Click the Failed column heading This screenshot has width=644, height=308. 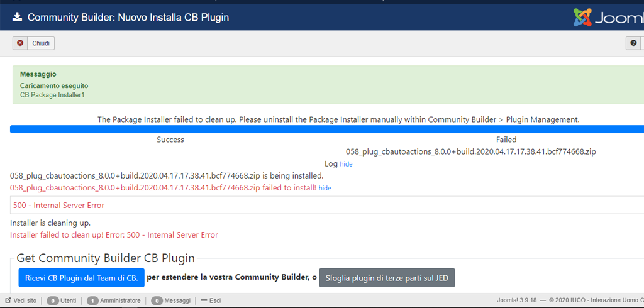pos(506,140)
